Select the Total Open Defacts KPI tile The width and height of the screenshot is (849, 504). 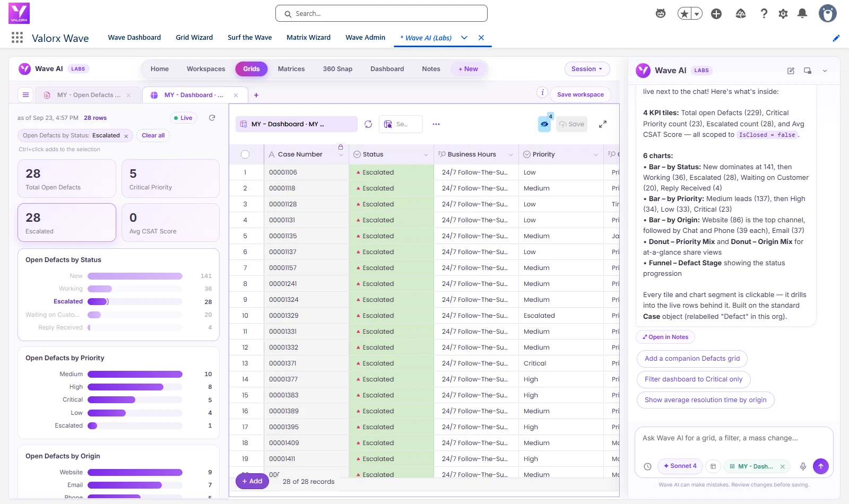[67, 179]
